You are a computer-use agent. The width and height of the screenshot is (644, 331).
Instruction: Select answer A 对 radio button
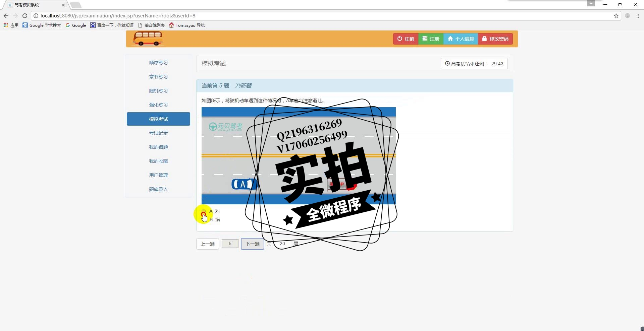pyautogui.click(x=204, y=211)
